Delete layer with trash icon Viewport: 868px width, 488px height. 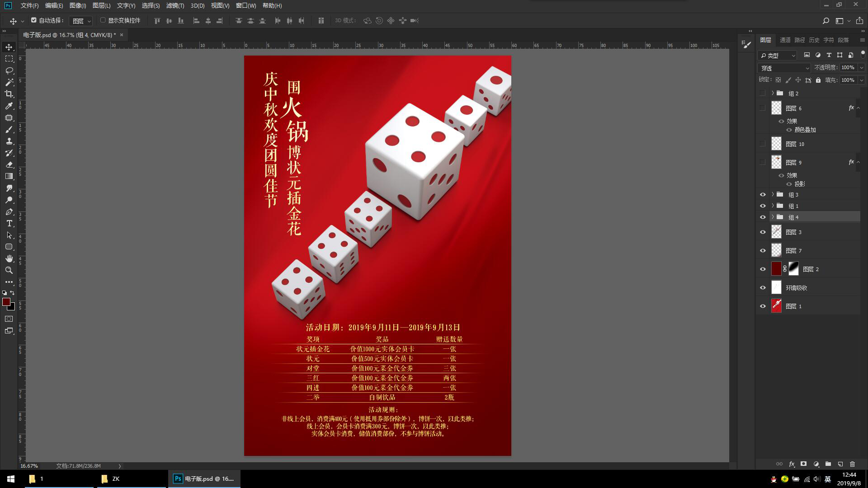click(853, 464)
